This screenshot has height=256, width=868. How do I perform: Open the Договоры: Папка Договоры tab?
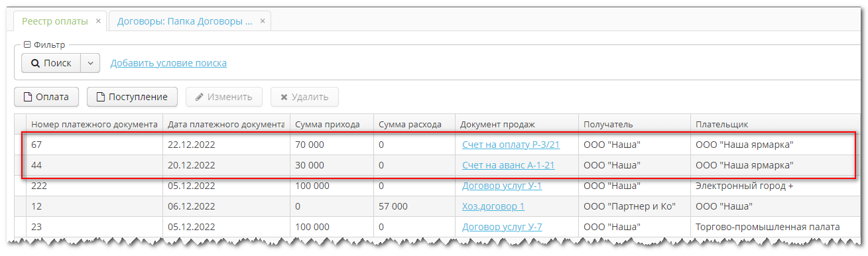tap(185, 21)
